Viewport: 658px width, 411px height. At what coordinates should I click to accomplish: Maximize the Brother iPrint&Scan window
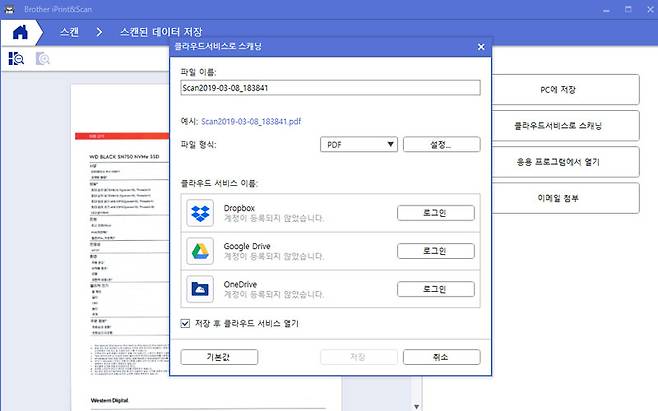(628, 9)
